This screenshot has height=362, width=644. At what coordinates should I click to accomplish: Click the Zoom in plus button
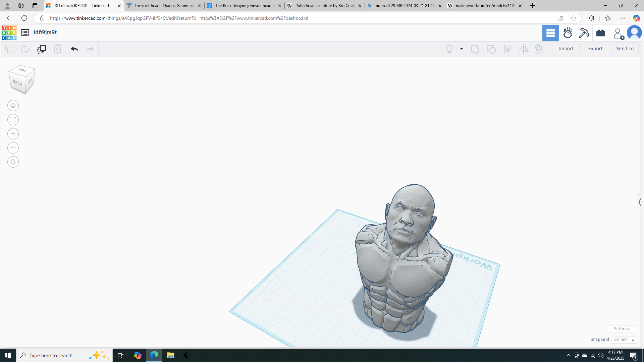(x=13, y=134)
